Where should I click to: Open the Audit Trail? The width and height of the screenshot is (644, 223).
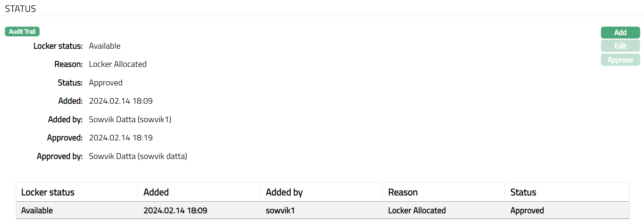coord(22,32)
